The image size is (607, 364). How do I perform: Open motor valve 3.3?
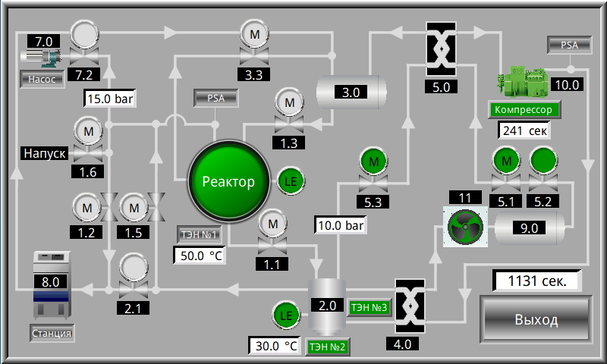pyautogui.click(x=253, y=43)
